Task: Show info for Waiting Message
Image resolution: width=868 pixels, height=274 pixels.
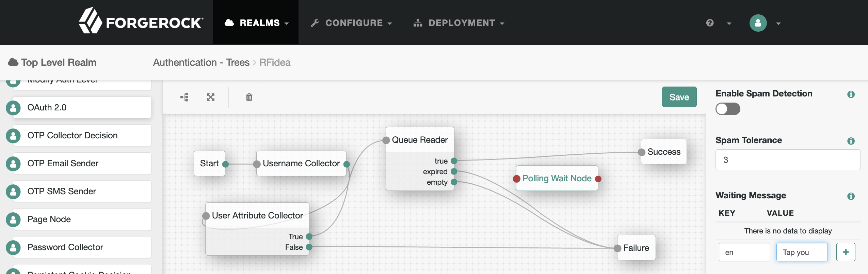Action: pyautogui.click(x=851, y=196)
